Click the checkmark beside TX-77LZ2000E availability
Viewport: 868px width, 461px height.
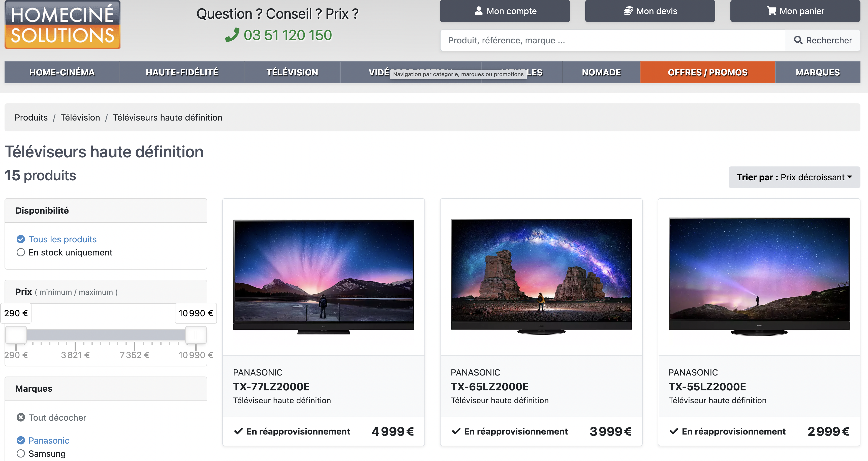(238, 431)
